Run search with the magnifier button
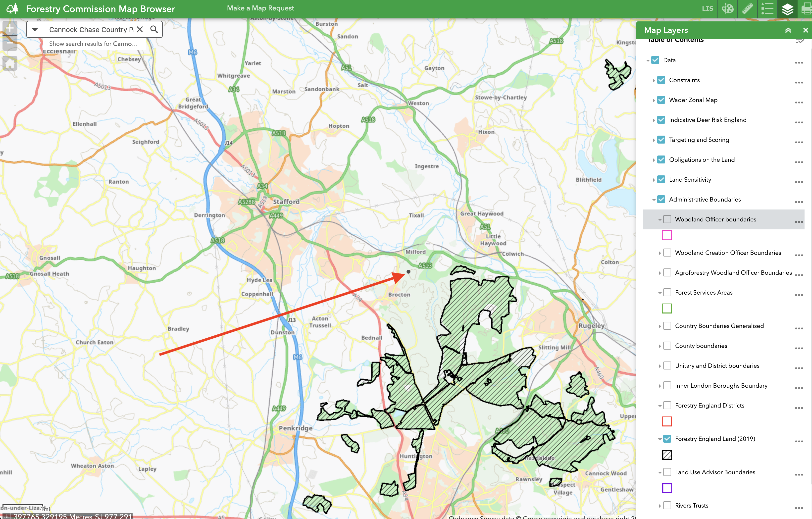Screen dimensions: 812x519 154,29
